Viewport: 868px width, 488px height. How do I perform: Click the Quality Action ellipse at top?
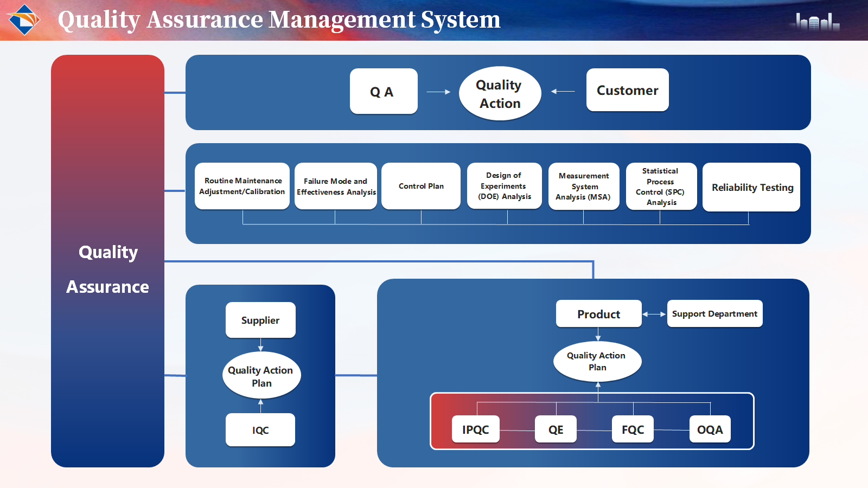pos(500,94)
